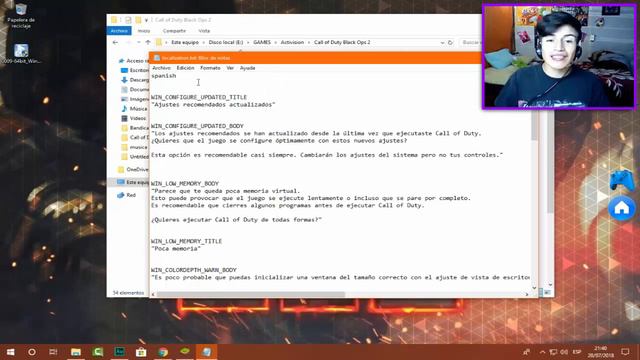The width and height of the screenshot is (640, 360).
Task: Click the Explorer back arrow button
Action: click(x=116, y=42)
